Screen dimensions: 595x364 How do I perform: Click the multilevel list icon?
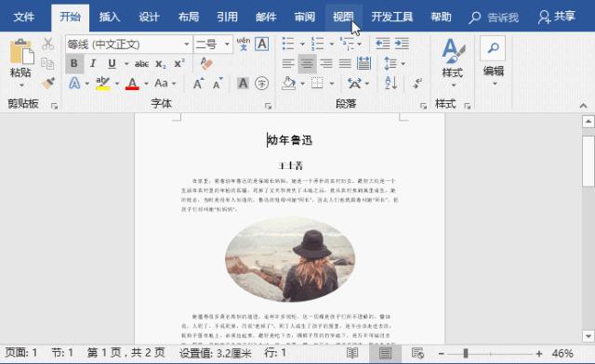(x=347, y=44)
